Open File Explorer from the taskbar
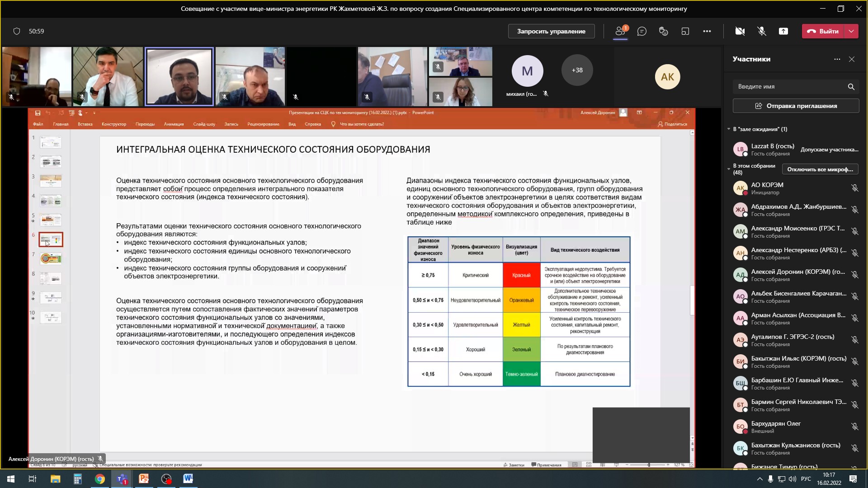Image resolution: width=868 pixels, height=488 pixels. point(55,479)
